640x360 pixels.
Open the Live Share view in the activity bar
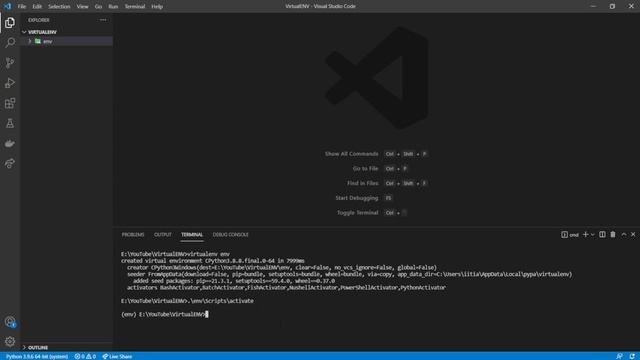tap(10, 163)
